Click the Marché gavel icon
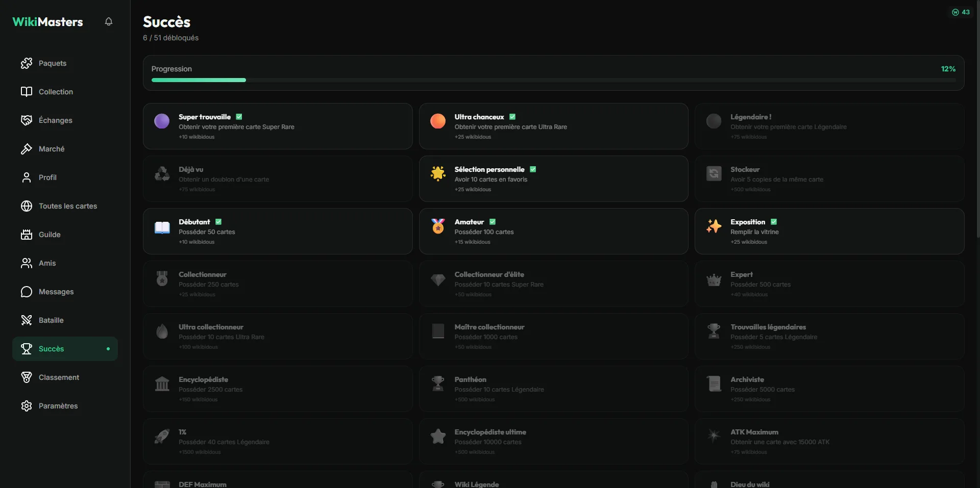 (x=27, y=149)
